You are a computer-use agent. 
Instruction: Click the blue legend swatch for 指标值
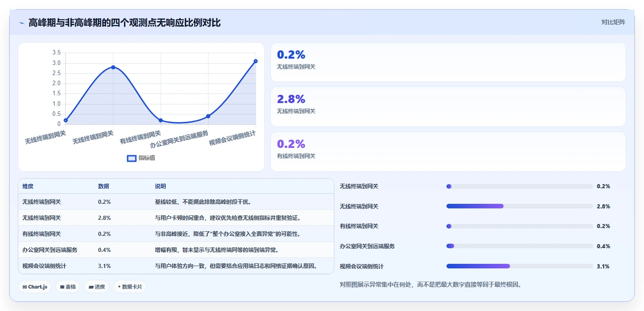(x=131, y=158)
